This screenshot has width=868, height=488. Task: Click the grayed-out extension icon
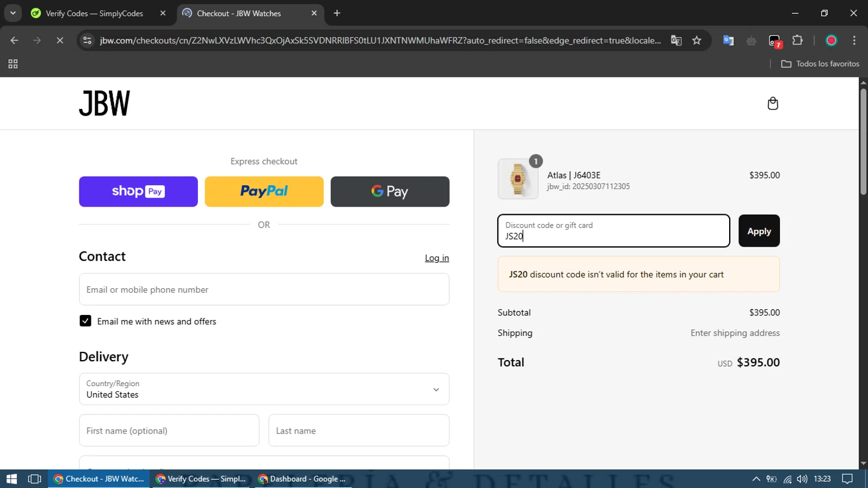coord(751,41)
